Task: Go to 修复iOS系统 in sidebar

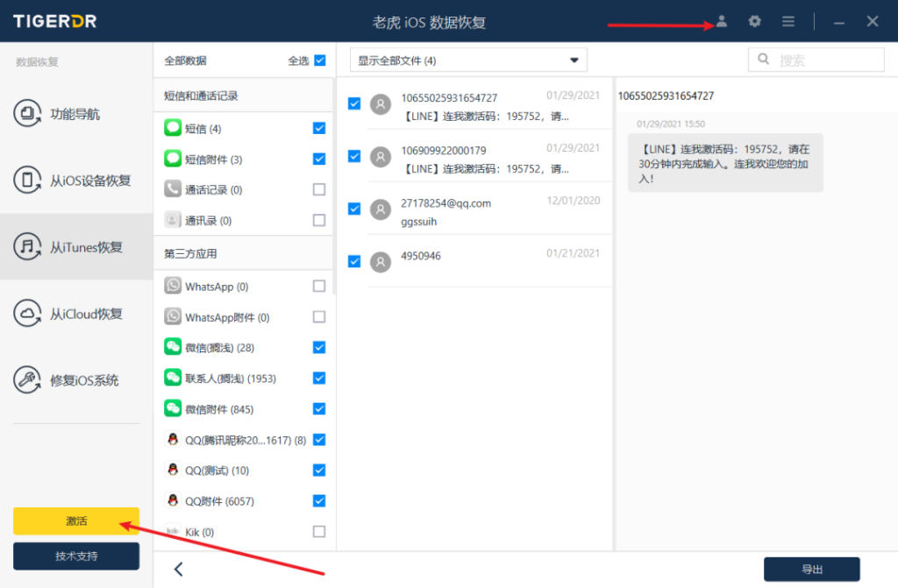Action: [x=76, y=380]
